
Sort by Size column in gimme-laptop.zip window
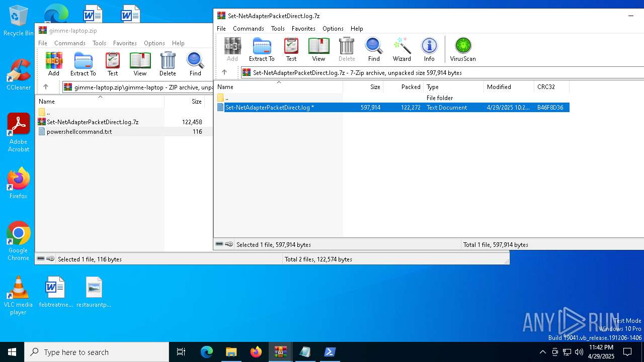point(185,102)
